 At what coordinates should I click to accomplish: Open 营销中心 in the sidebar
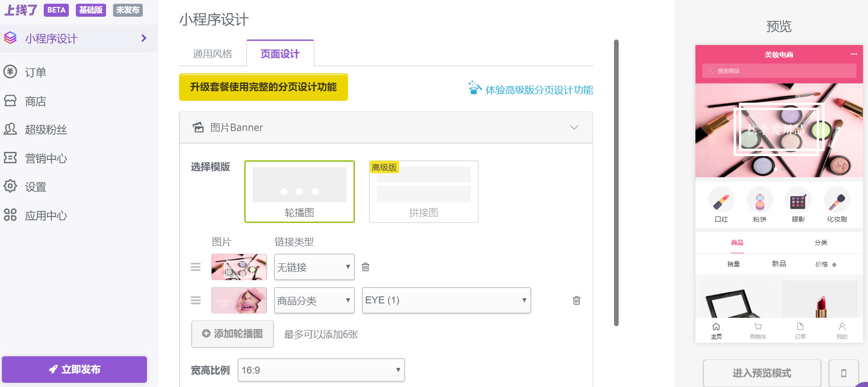[45, 158]
